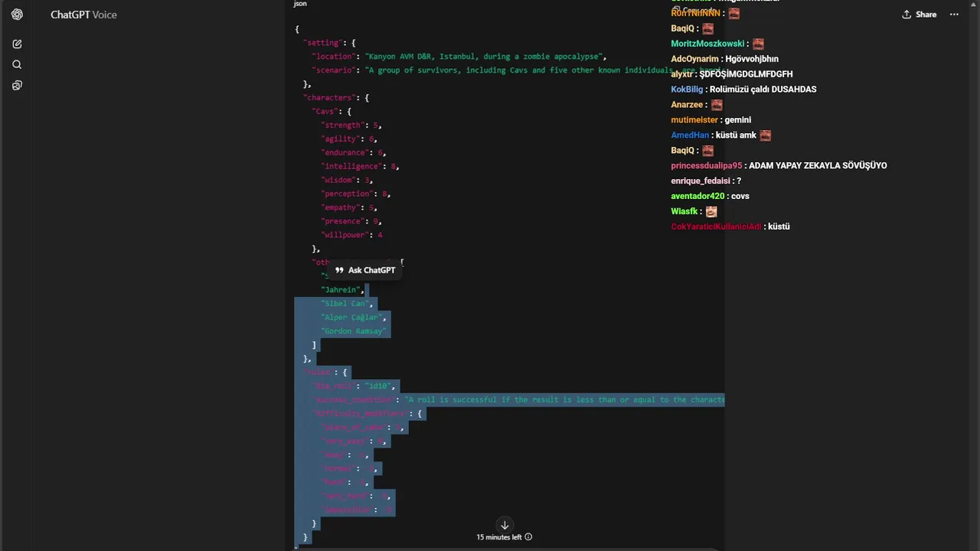The width and height of the screenshot is (980, 551).
Task: Click alyxtr's ŞDFÖŞİMGDGLMFDGFH chat message
Action: [746, 74]
